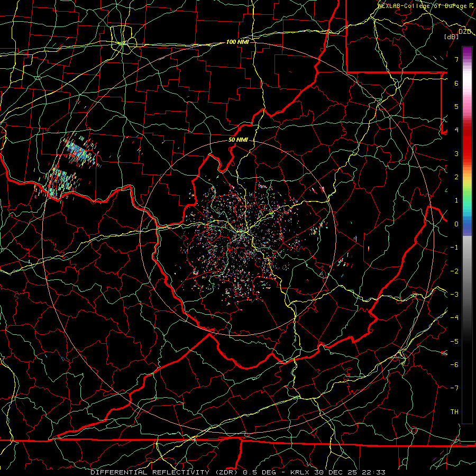This screenshot has height=476, width=476.
Task: Click the 6 value on the dB scale
Action: (x=456, y=83)
